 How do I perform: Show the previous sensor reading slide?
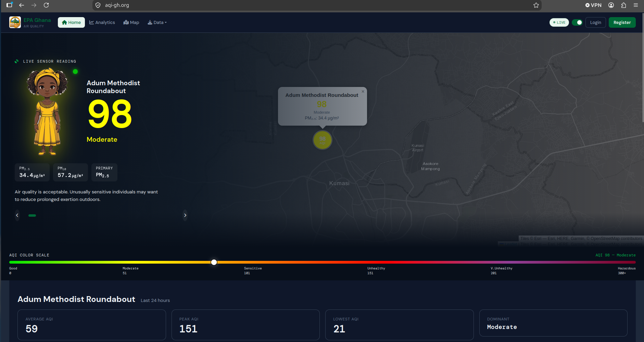click(x=17, y=215)
